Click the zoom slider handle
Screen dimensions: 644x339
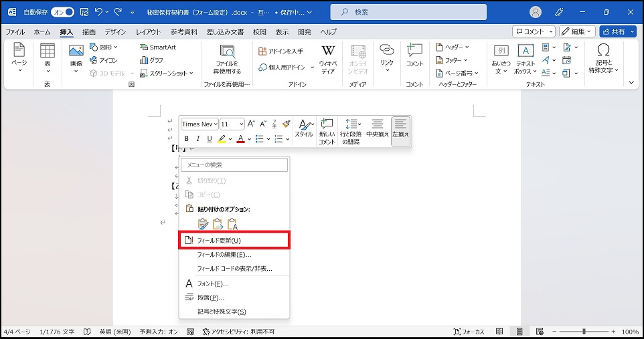coord(584,331)
